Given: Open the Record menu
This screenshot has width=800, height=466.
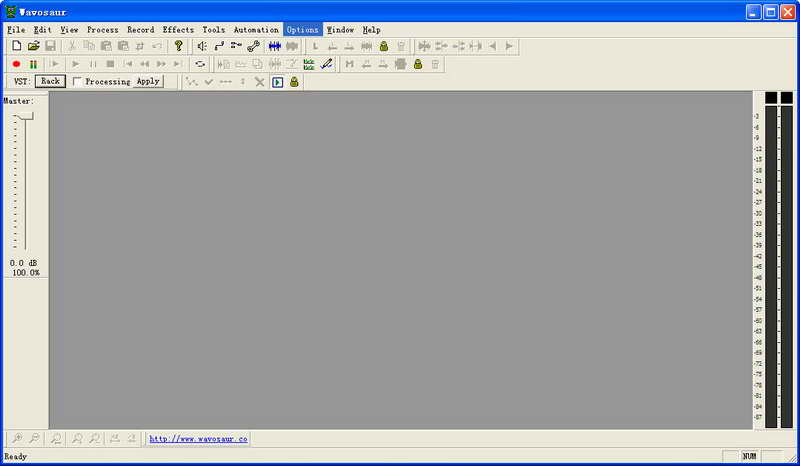Looking at the screenshot, I should 141,30.
